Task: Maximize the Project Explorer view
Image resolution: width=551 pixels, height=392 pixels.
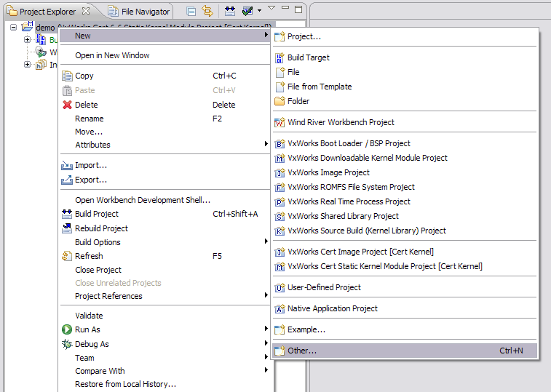Action: [298, 9]
